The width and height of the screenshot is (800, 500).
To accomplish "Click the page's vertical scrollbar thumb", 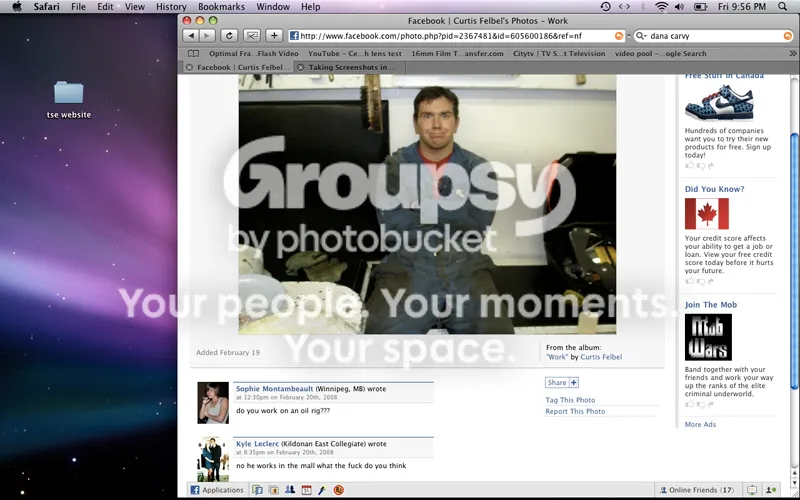I will pyautogui.click(x=793, y=260).
